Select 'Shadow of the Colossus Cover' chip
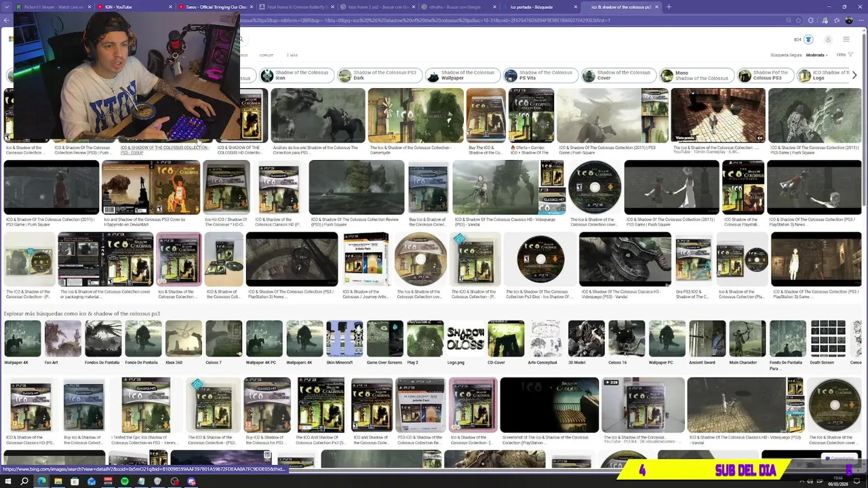The width and height of the screenshot is (868, 488). [x=618, y=75]
